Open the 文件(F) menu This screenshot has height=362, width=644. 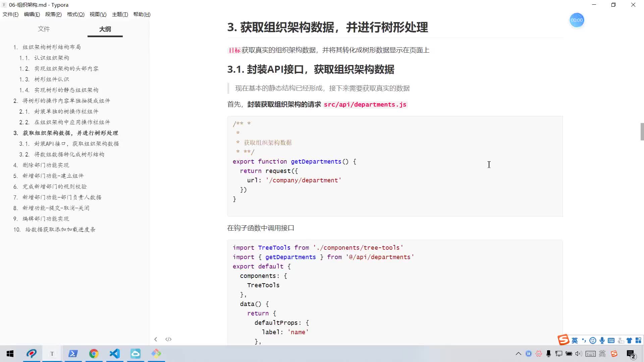(10, 14)
